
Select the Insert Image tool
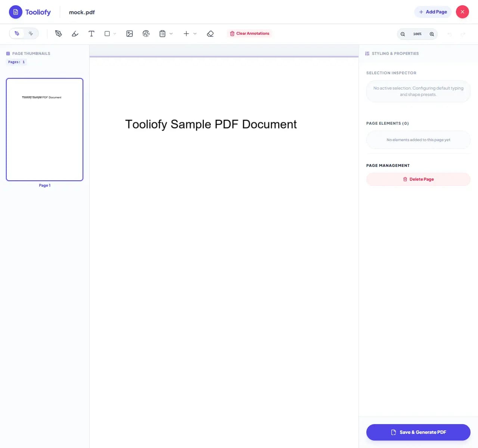[x=130, y=34]
